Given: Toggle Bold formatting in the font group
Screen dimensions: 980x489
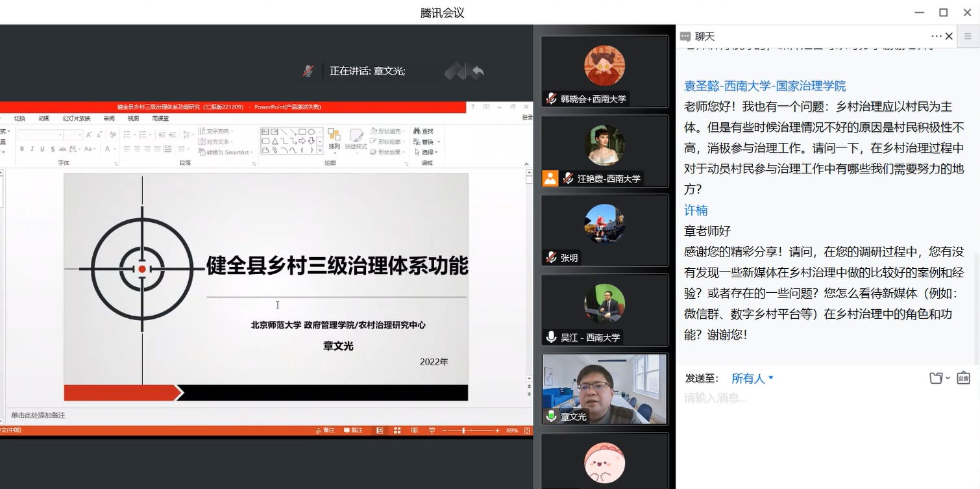Looking at the screenshot, I should pyautogui.click(x=21, y=149).
